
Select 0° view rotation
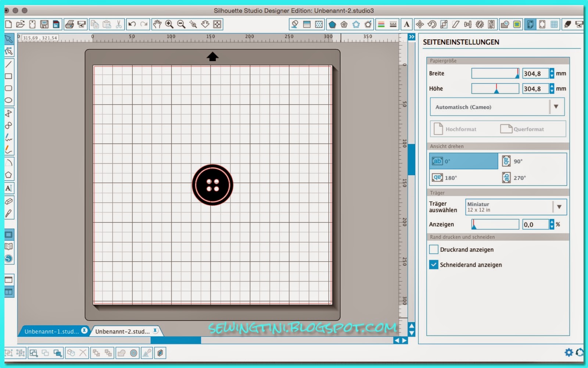tap(464, 161)
